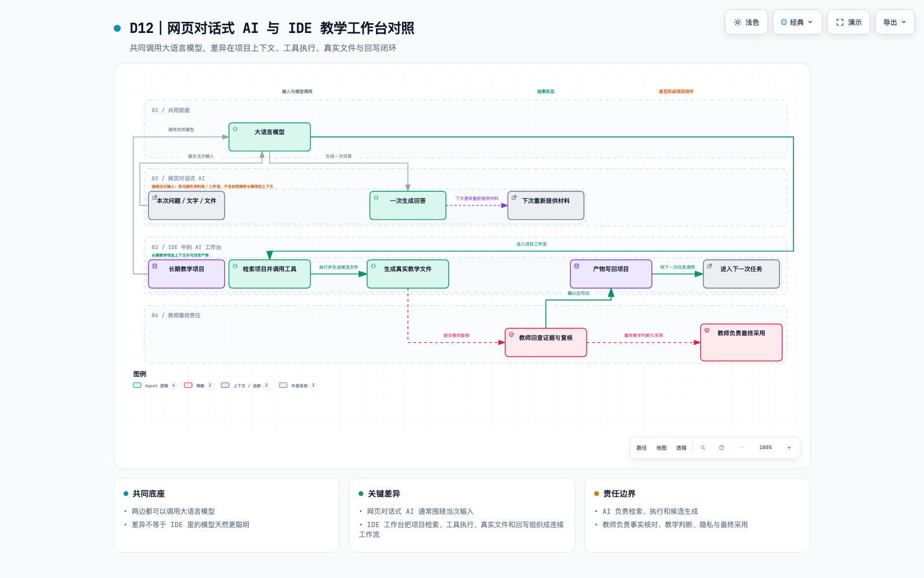The height and width of the screenshot is (578, 924).
Task: Click the shield icon on 教师负责最终采用 node
Action: click(x=707, y=330)
